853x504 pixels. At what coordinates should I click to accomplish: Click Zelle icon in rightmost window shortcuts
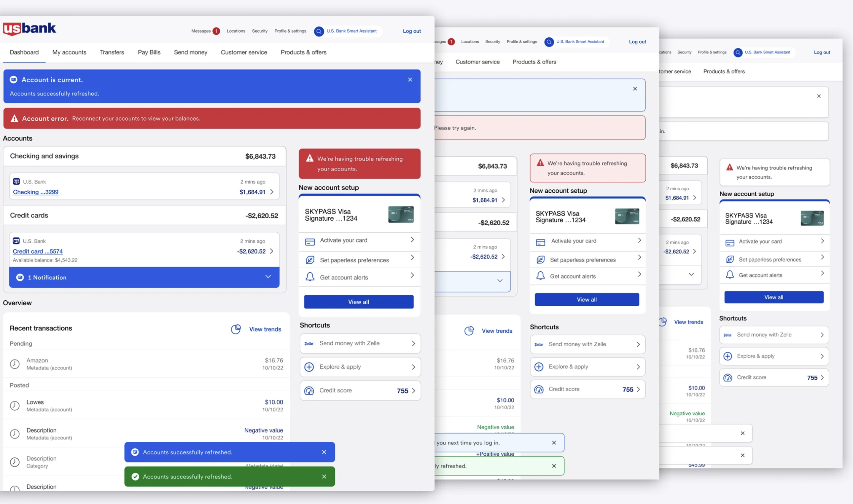(727, 335)
